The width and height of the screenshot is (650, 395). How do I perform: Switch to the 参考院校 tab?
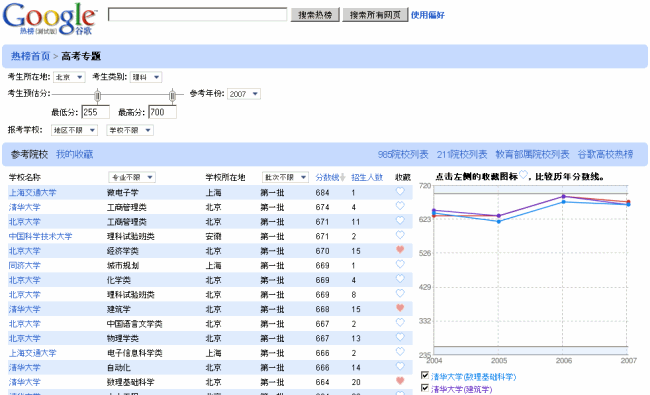click(x=29, y=155)
